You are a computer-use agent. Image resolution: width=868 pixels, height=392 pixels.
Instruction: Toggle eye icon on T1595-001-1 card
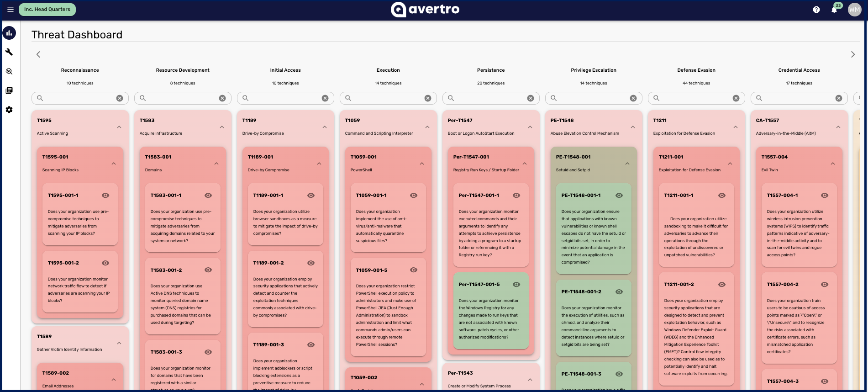tap(105, 195)
